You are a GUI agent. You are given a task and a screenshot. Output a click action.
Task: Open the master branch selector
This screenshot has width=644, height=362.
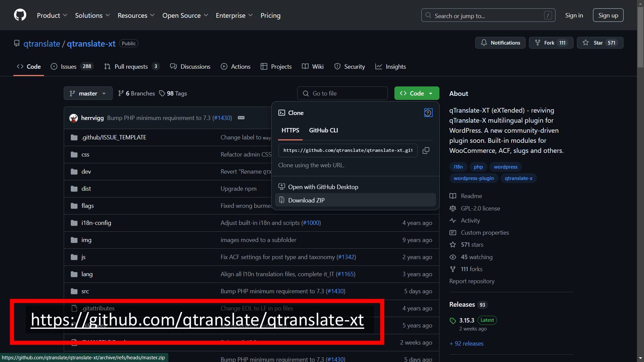88,94
